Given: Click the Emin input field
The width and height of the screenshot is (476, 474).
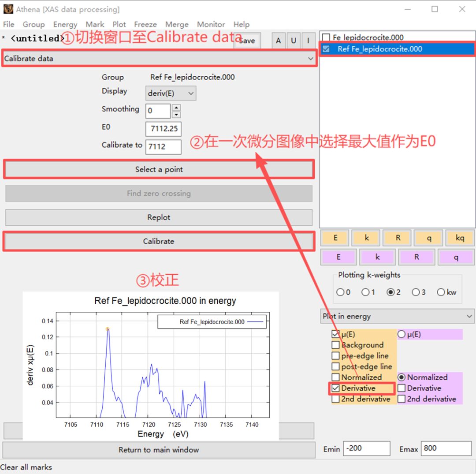Looking at the screenshot, I should [x=366, y=448].
